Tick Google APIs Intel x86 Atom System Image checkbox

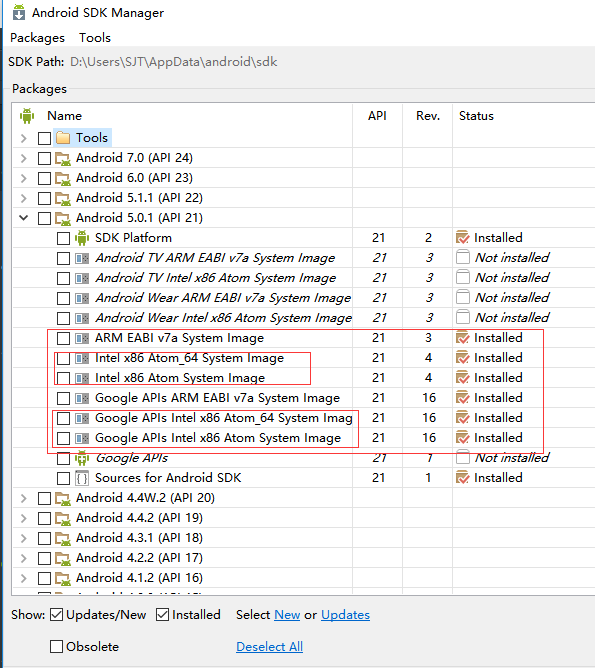tap(63, 438)
